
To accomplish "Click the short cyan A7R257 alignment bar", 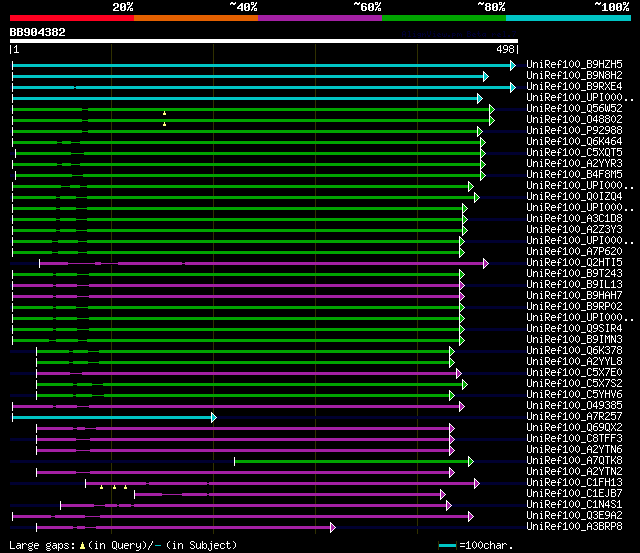I will (112, 418).
